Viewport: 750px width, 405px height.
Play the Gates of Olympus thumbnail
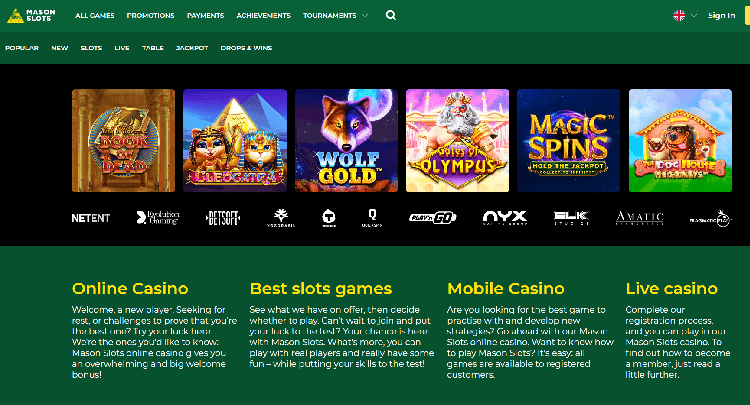tap(457, 141)
